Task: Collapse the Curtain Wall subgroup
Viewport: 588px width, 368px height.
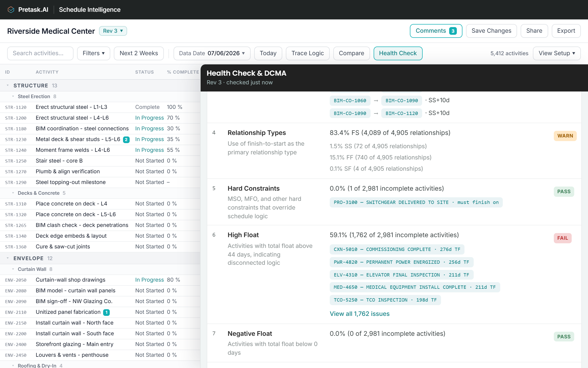Action: (x=13, y=269)
